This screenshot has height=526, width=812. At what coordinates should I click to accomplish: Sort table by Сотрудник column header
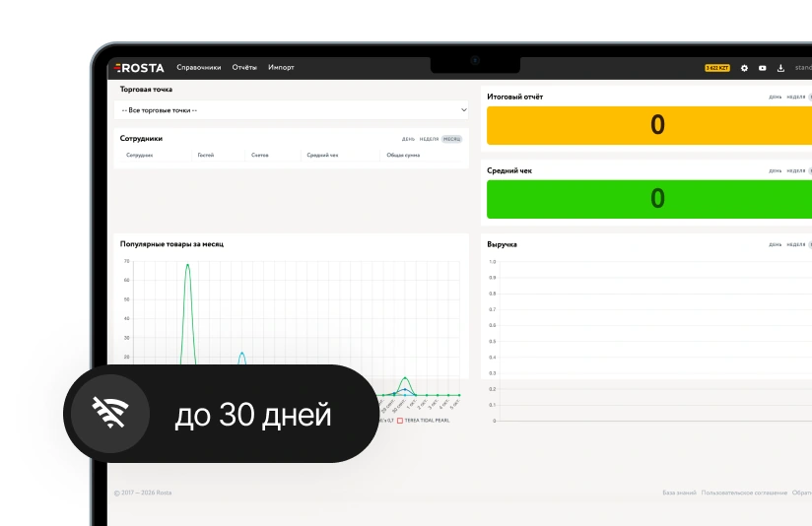coord(139,155)
